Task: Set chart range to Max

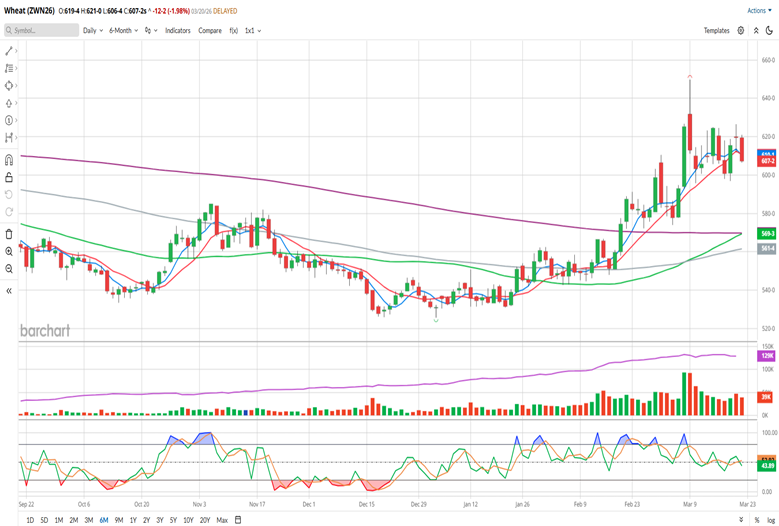Action: click(x=222, y=520)
